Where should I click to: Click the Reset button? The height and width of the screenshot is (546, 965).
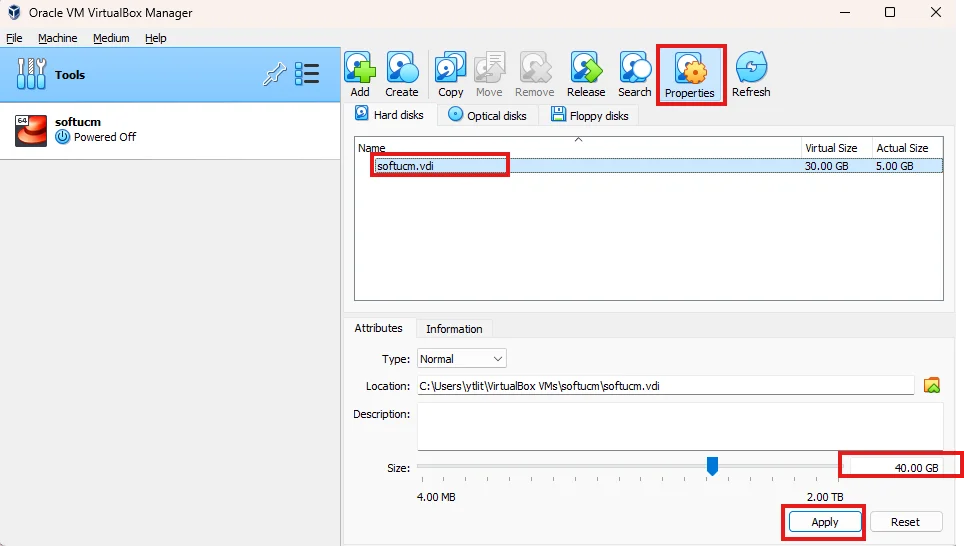coord(905,522)
